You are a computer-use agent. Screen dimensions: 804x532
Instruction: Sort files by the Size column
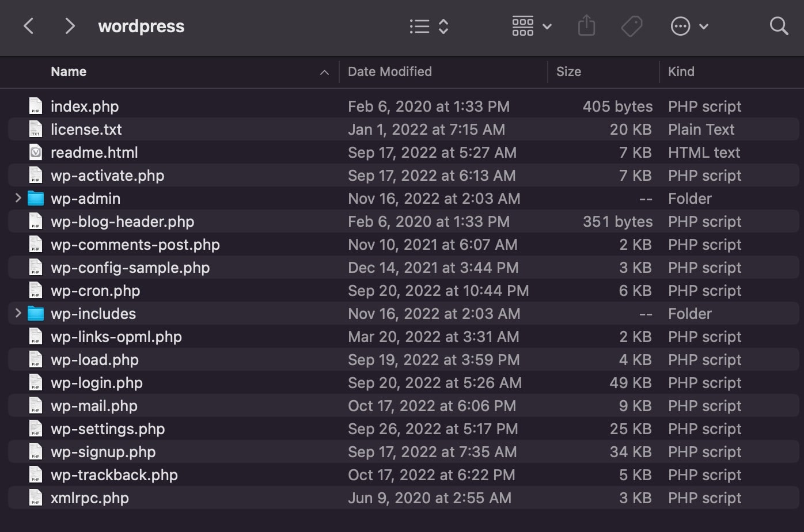(x=568, y=71)
